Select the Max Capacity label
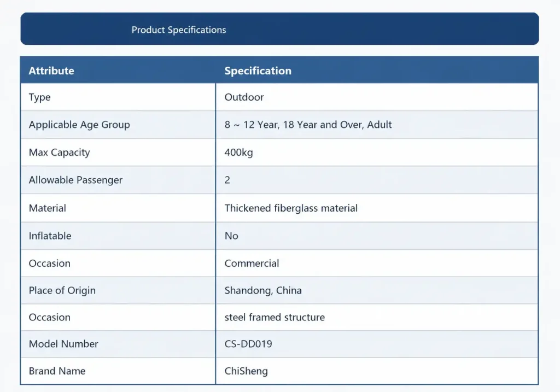 click(x=59, y=153)
